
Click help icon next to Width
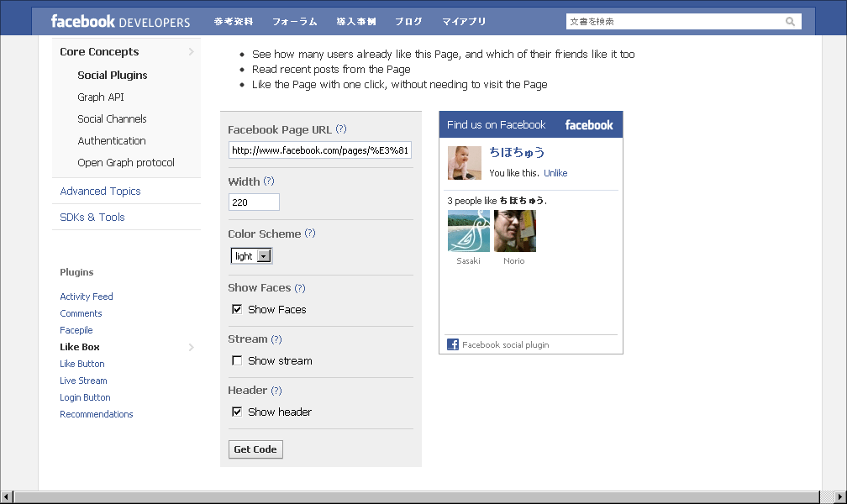(269, 181)
